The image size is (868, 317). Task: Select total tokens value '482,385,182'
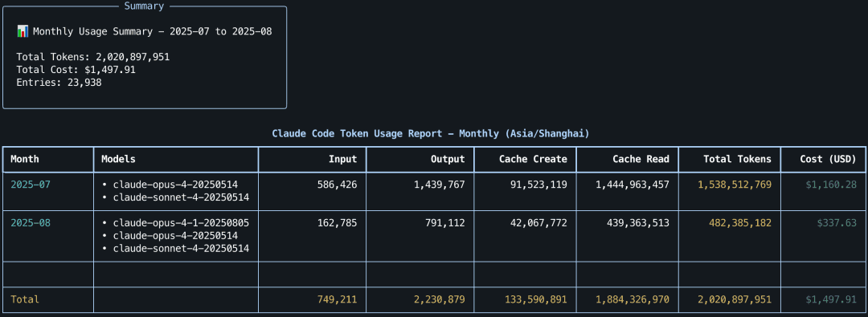(x=740, y=223)
